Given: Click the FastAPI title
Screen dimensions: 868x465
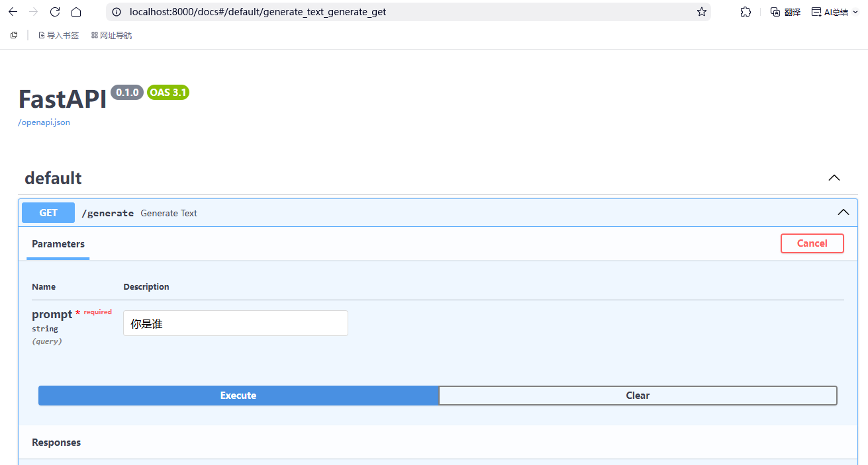Looking at the screenshot, I should (x=62, y=99).
